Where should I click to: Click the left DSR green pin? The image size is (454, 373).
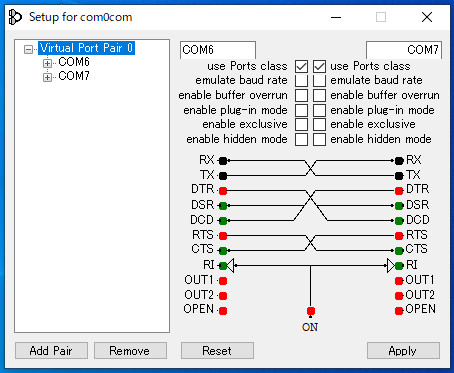223,206
